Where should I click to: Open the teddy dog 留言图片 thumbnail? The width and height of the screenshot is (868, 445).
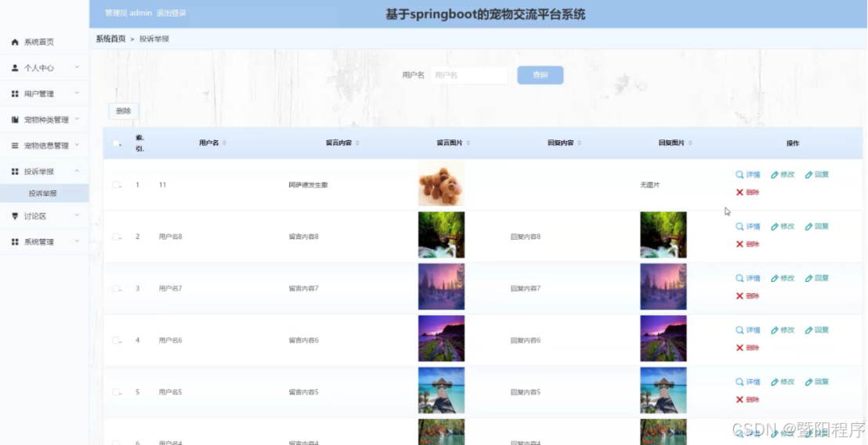coord(441,184)
